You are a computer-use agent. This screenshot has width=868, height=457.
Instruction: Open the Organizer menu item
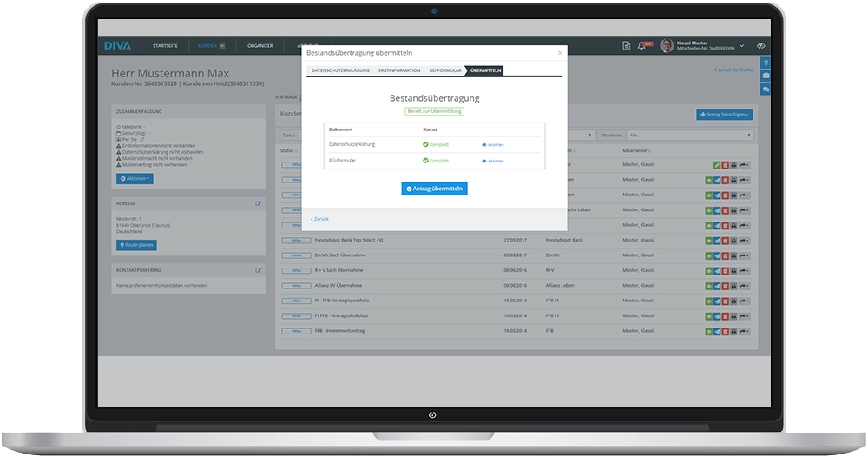point(260,45)
